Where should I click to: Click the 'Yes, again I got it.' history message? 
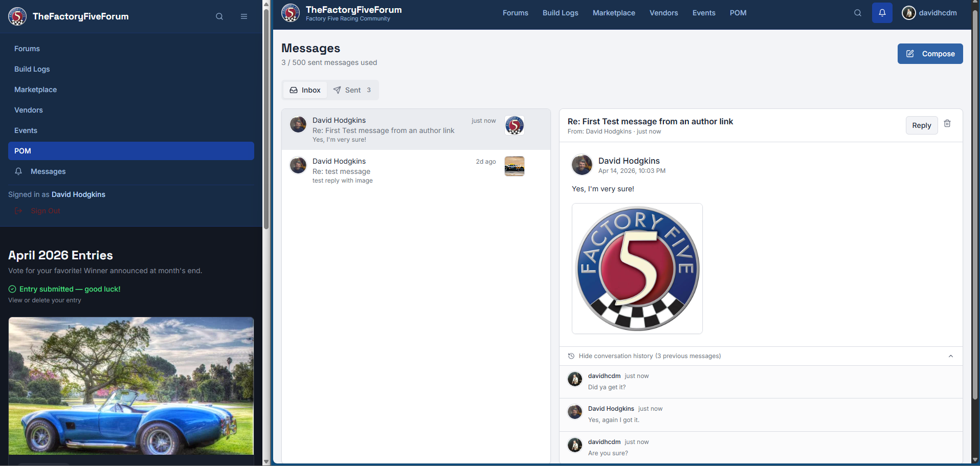(761, 414)
